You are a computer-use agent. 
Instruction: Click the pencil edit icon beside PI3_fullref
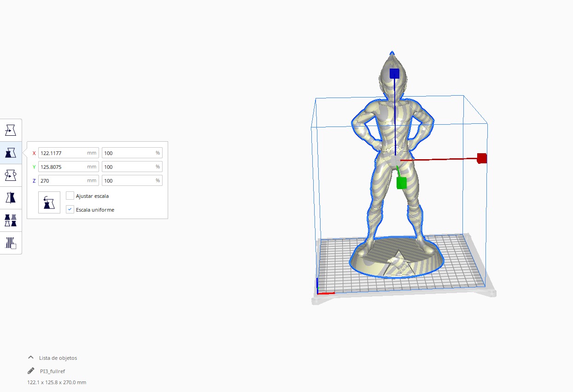click(x=31, y=371)
